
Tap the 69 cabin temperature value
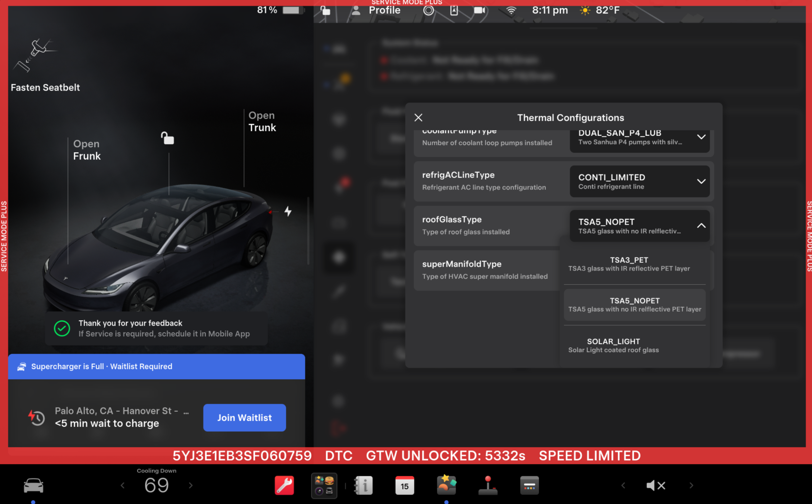coord(157,485)
